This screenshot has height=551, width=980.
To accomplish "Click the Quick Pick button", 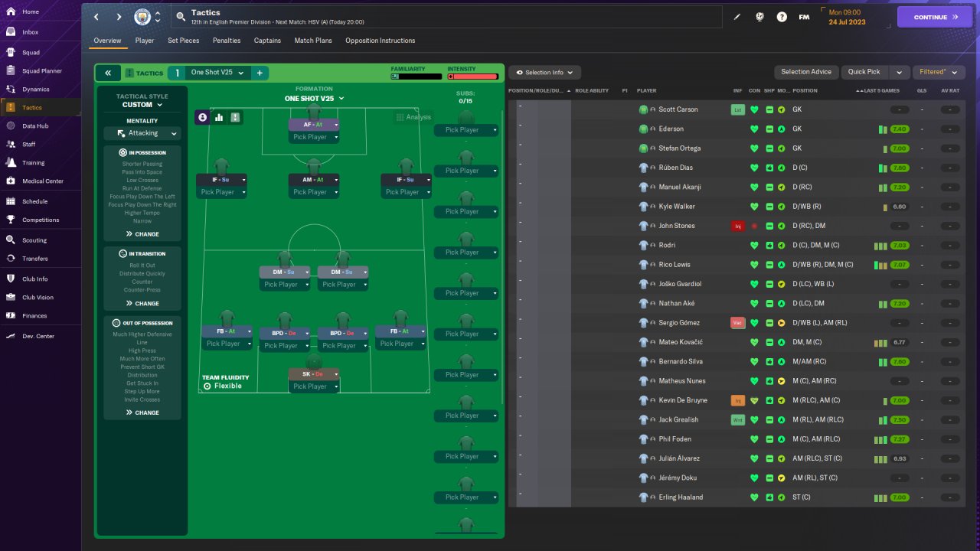I will coord(864,72).
